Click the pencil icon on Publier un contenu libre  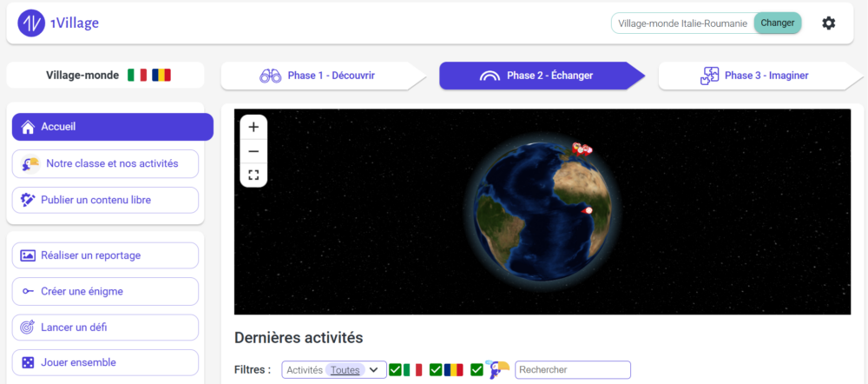28,200
